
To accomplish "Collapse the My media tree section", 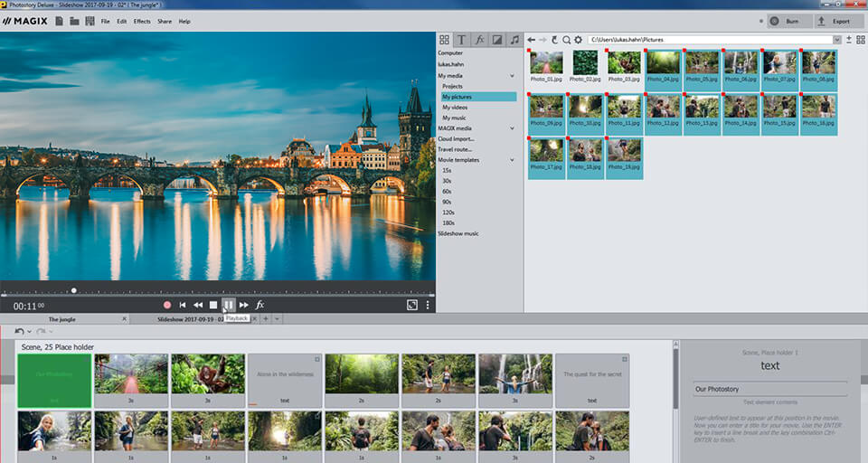I will pos(512,76).
